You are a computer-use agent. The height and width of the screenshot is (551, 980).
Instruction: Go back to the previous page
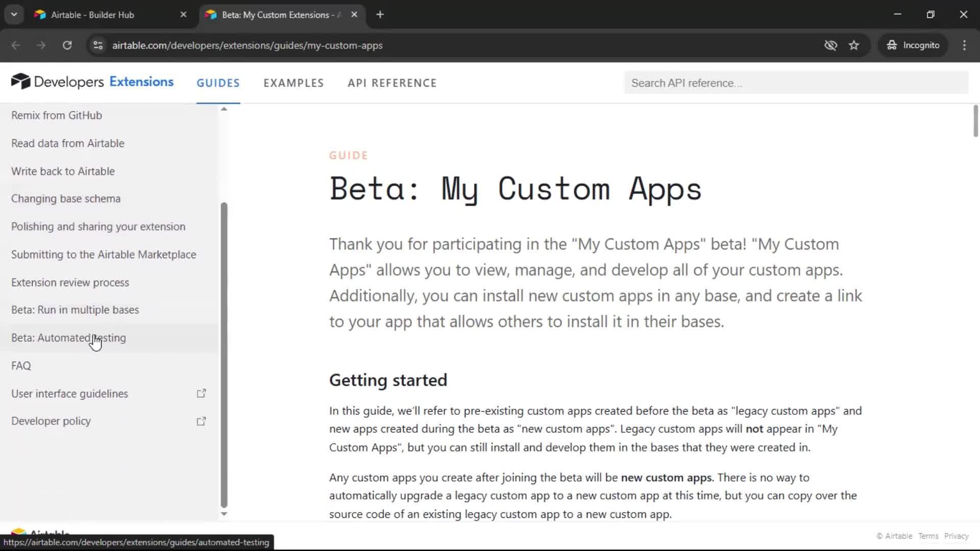(16, 45)
